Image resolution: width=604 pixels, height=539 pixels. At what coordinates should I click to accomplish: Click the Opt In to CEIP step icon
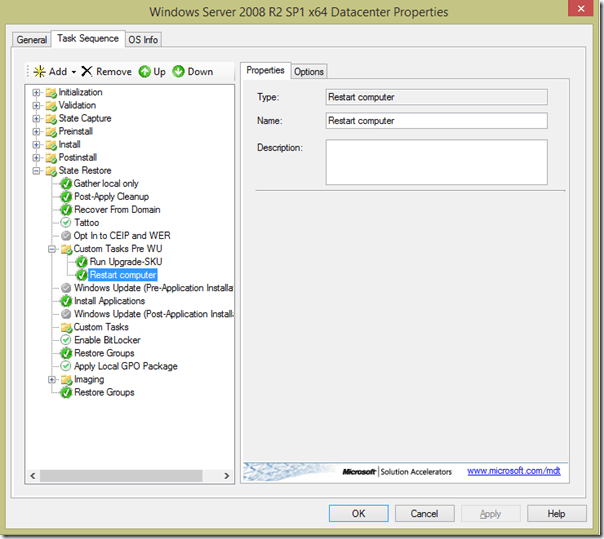tap(66, 236)
